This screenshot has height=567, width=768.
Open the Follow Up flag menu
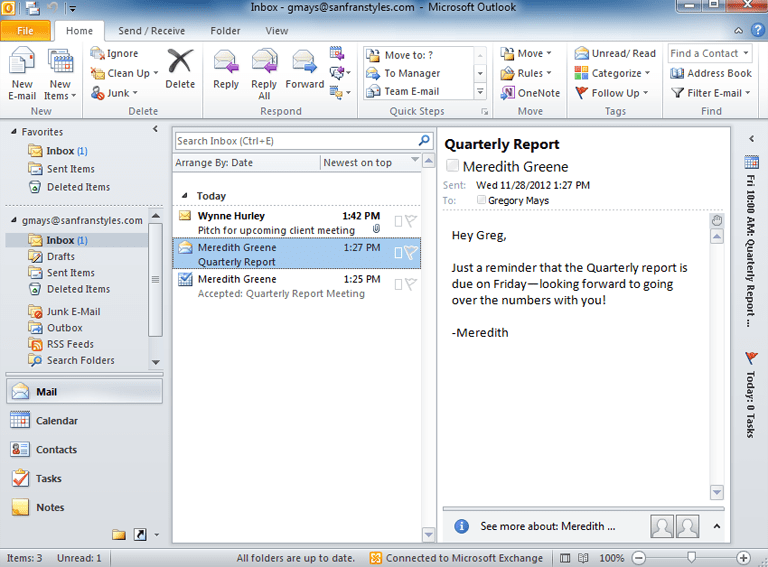pyautogui.click(x=611, y=93)
